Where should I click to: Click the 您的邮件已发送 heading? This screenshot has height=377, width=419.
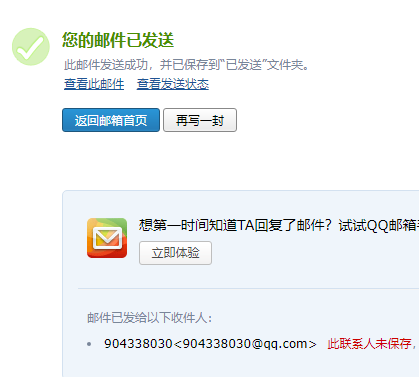click(x=118, y=40)
